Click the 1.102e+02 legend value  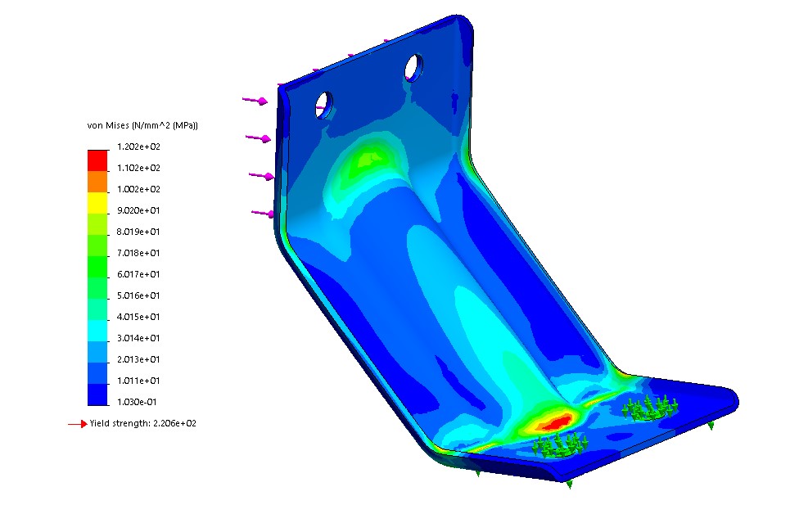(x=138, y=168)
